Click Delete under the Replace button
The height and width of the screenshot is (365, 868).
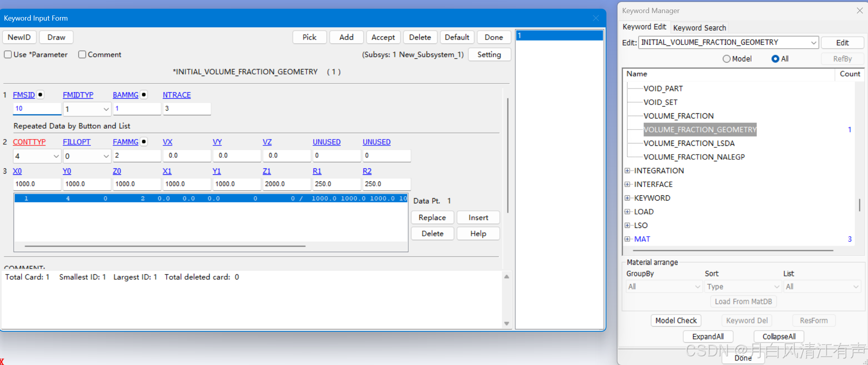(x=432, y=233)
